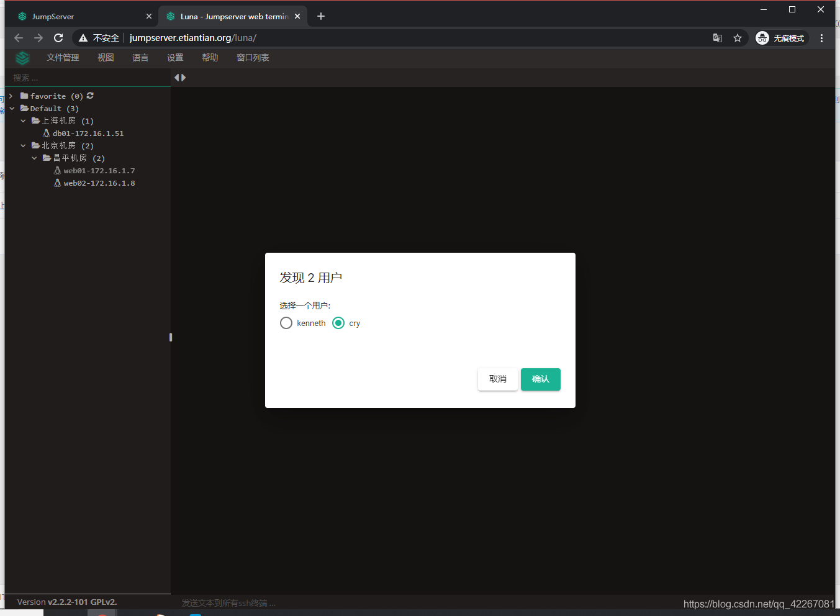Open asset web01-172.16.1.7
Viewport: 840px width, 616px height.
coord(99,171)
